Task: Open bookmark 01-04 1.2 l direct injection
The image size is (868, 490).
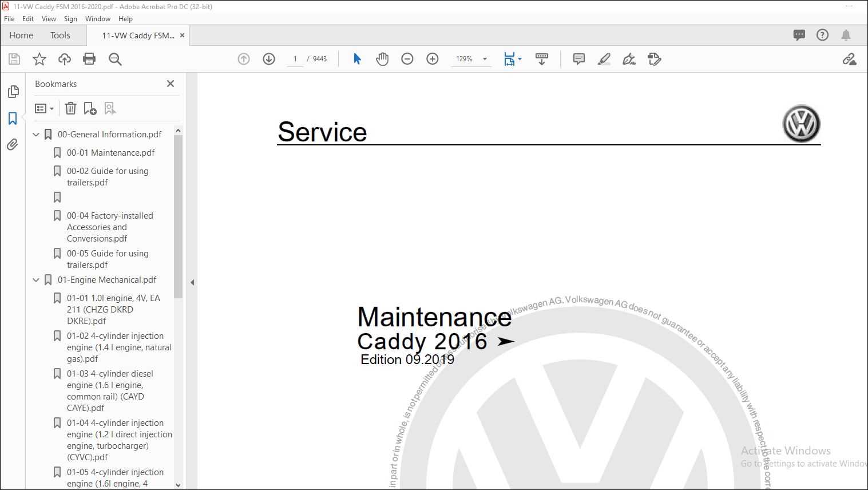Action: pos(119,440)
